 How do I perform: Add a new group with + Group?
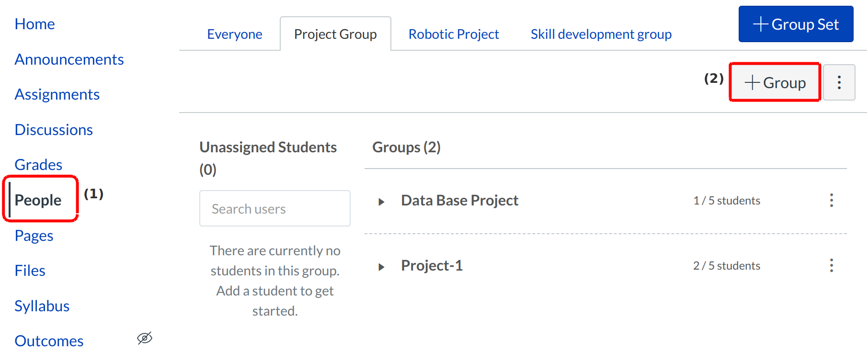coord(775,82)
